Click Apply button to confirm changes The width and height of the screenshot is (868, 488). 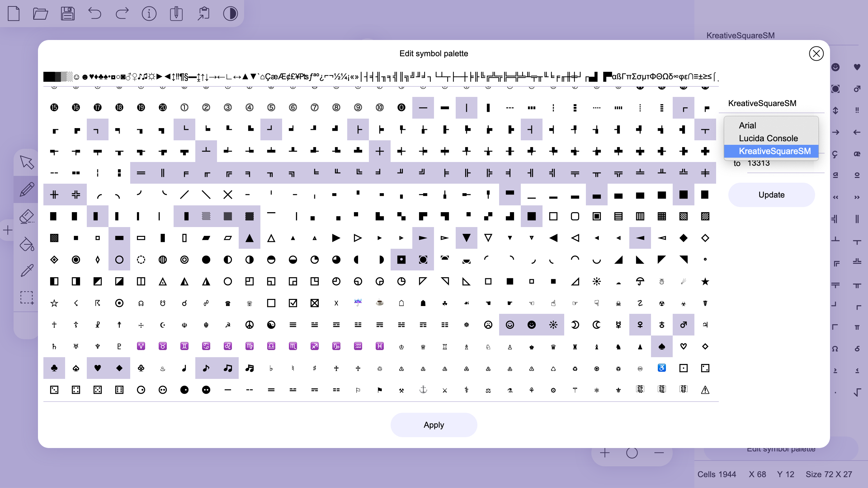(x=434, y=424)
